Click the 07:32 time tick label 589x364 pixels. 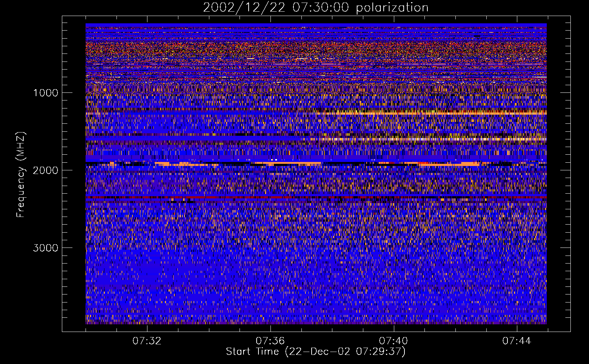[x=147, y=341]
